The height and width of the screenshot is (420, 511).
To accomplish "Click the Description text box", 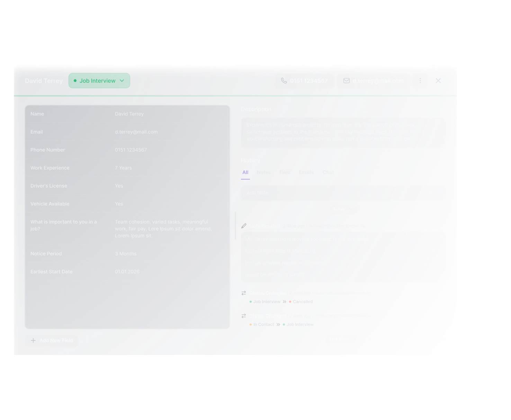I will [343, 133].
